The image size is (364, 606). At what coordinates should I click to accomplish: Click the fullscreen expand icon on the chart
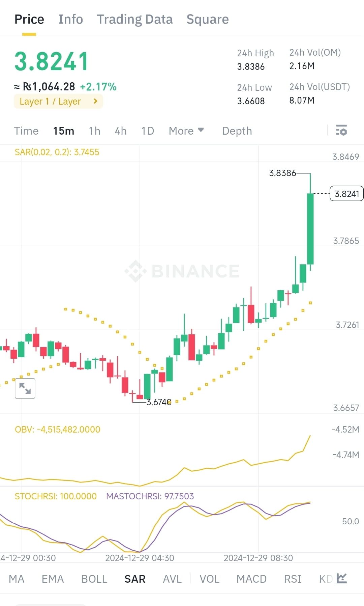[x=25, y=389]
